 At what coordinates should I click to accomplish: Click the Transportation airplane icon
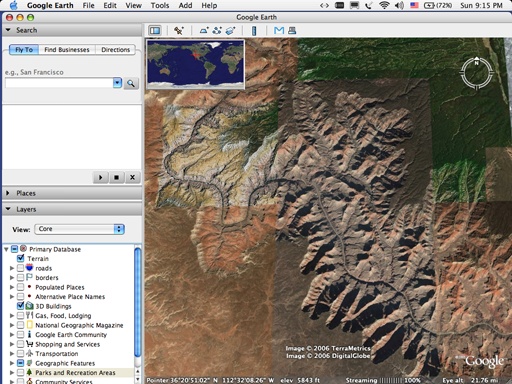pyautogui.click(x=30, y=353)
